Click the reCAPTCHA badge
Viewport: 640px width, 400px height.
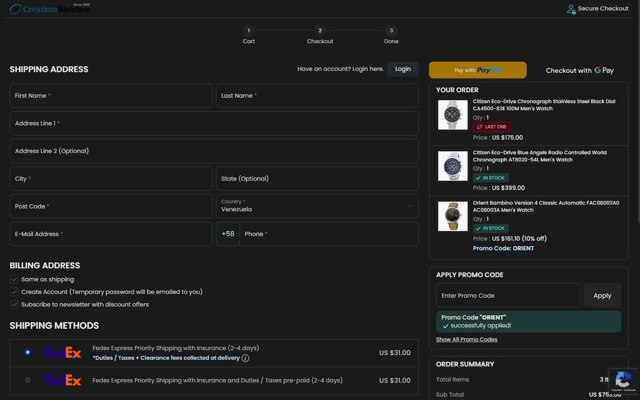point(623,381)
